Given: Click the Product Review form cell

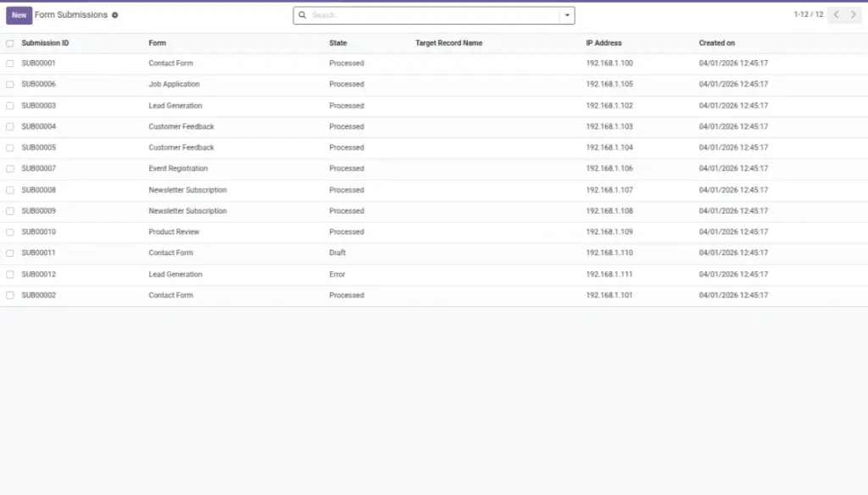Looking at the screenshot, I should tap(174, 232).
